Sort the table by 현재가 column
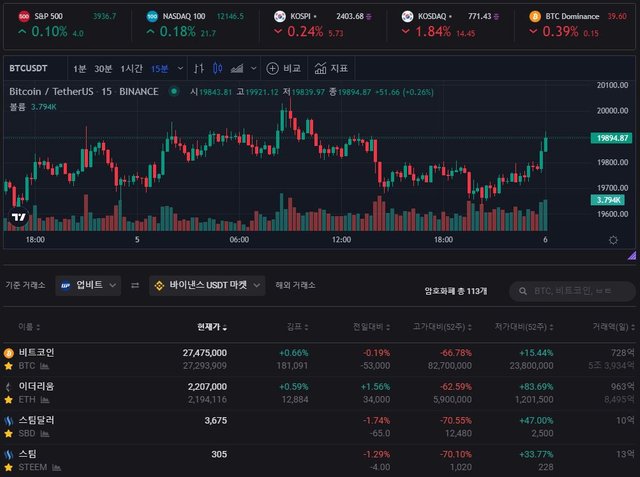This screenshot has height=477, width=640. pyautogui.click(x=212, y=327)
